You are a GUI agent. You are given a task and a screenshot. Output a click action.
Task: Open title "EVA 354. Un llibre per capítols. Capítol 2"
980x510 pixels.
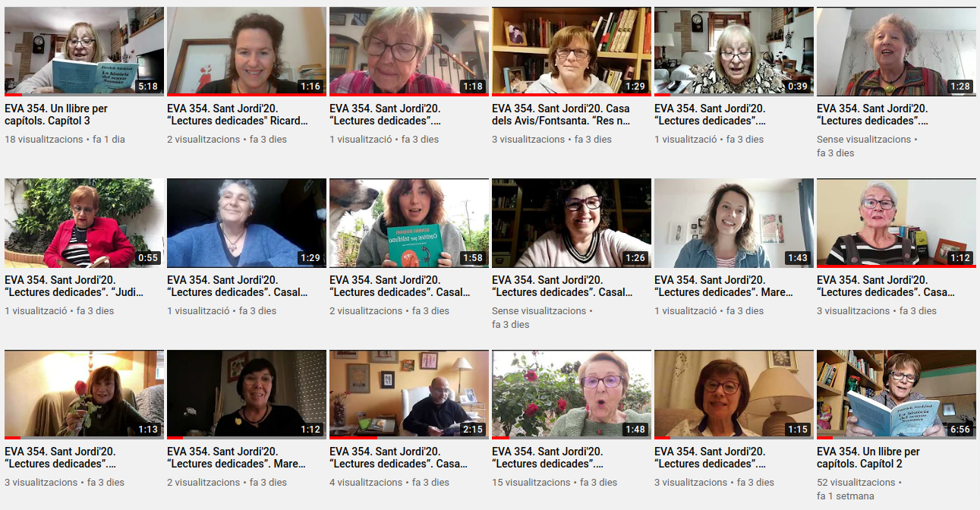point(868,458)
